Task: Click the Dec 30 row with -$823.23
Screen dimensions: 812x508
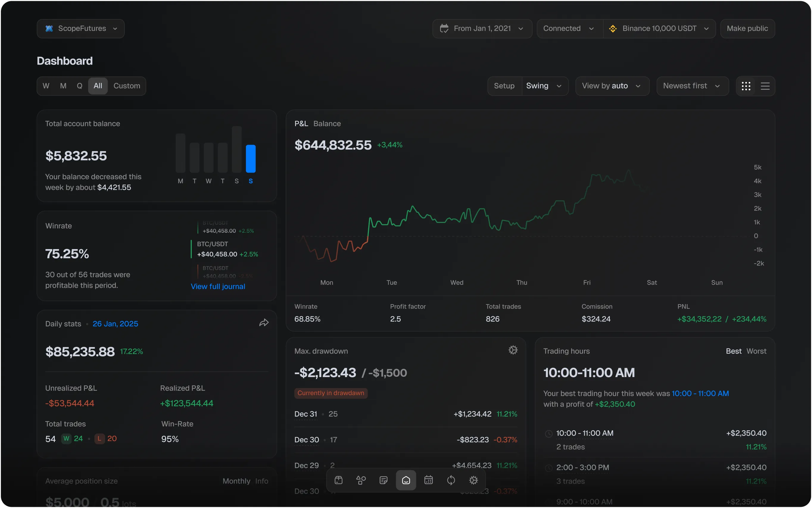Action: coord(406,440)
